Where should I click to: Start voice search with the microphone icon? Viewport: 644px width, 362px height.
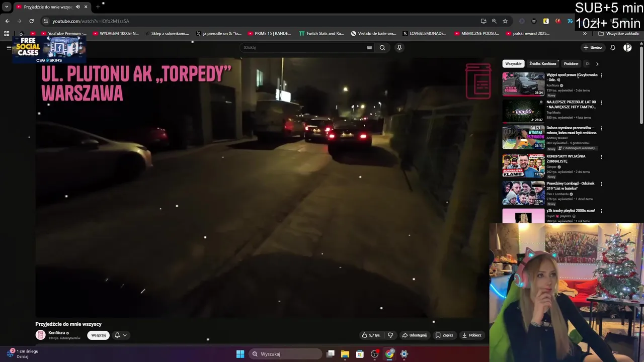coord(399,48)
